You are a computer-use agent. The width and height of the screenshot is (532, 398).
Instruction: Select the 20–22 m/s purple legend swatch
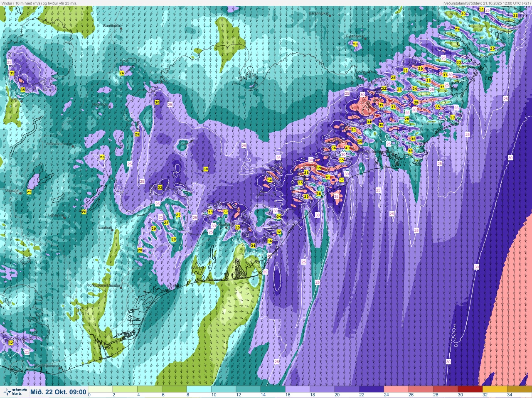(x=347, y=389)
